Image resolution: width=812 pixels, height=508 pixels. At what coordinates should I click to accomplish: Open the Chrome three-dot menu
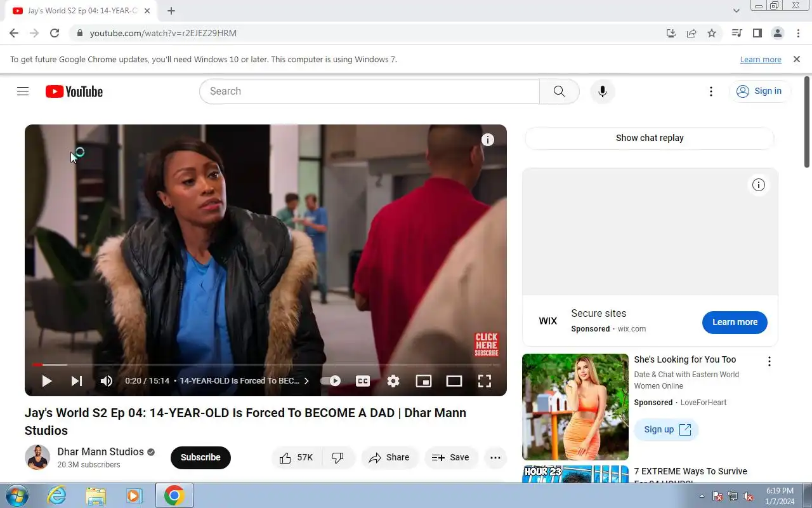[798, 33]
